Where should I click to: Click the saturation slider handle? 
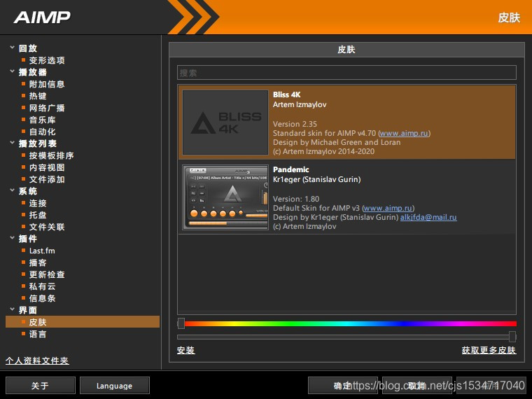tap(512, 337)
